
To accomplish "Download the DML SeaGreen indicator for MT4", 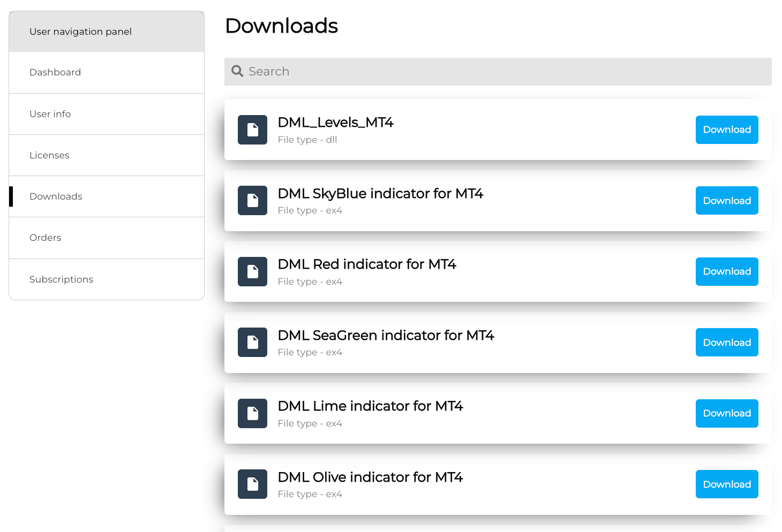I will click(x=726, y=343).
